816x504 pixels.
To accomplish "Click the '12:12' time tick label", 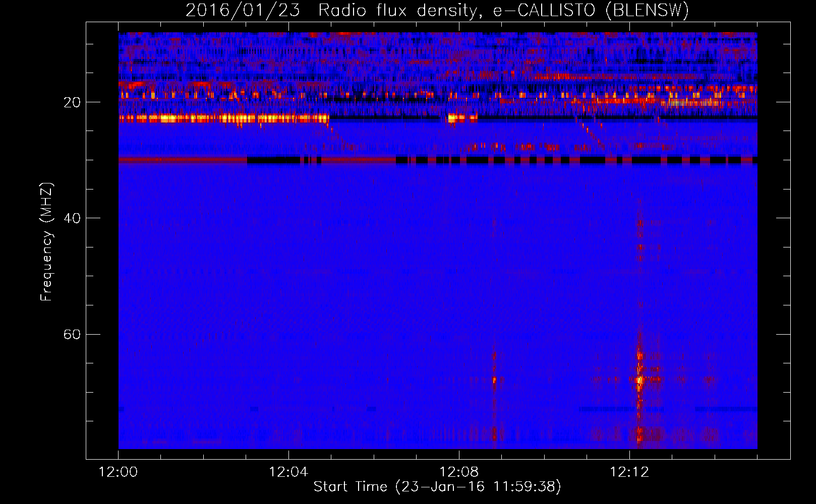I will [629, 472].
